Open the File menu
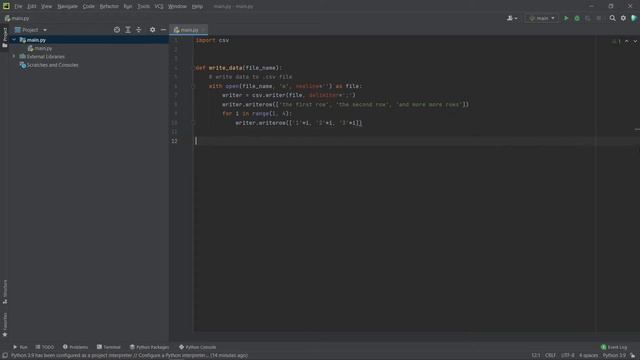The height and width of the screenshot is (360, 640). (18, 7)
